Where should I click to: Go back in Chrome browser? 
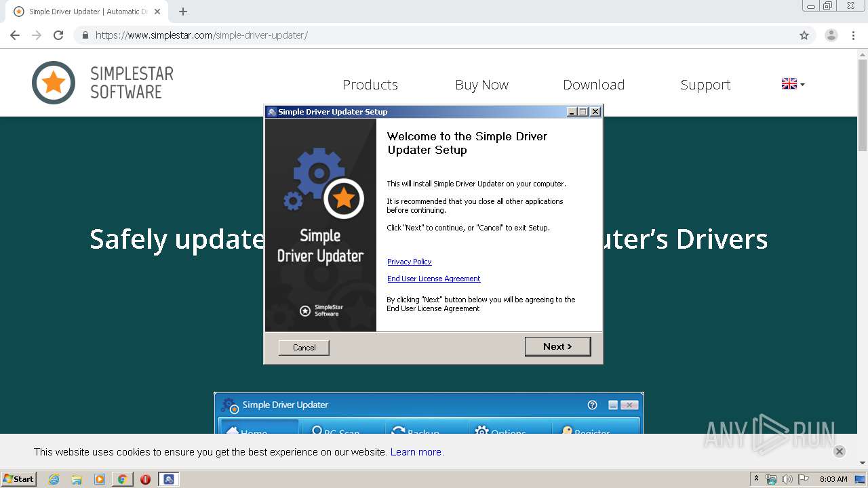pos(15,35)
